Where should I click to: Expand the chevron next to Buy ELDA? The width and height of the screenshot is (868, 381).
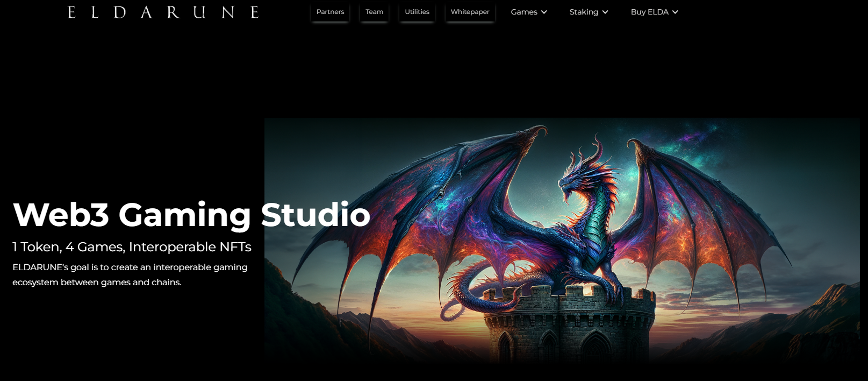coord(675,12)
